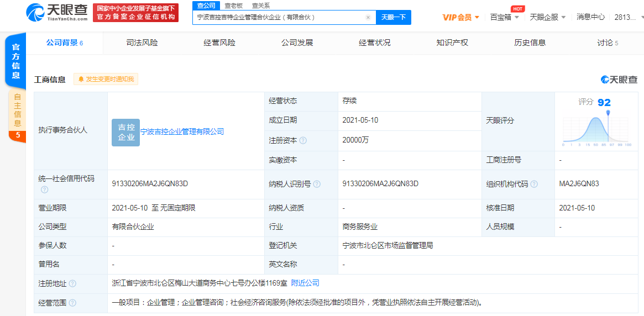Click the help icon next to 注册资本
The height and width of the screenshot is (316, 644).
pyautogui.click(x=303, y=140)
